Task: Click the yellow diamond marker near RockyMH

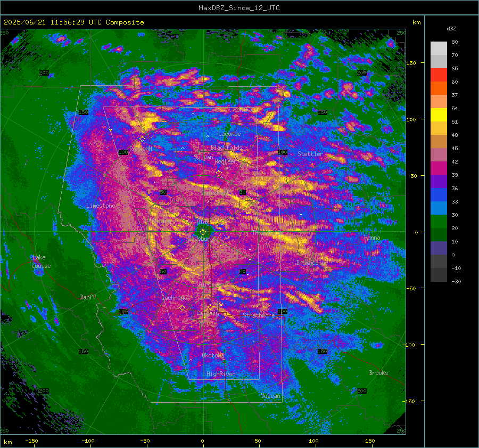Action: (142, 139)
